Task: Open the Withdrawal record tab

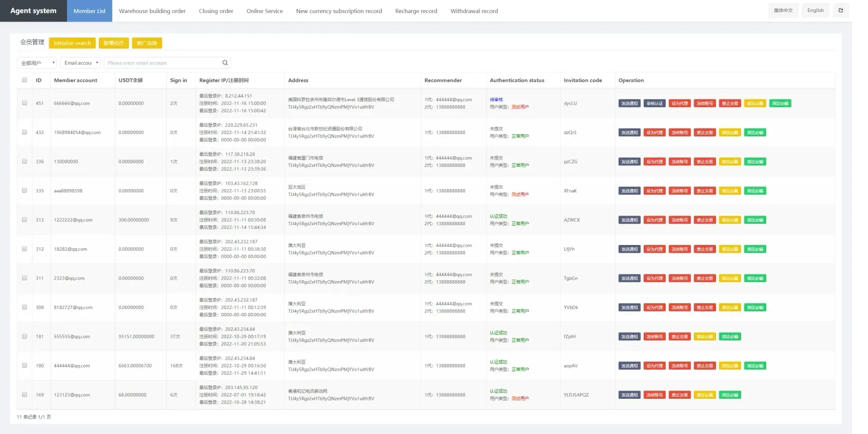Action: click(x=474, y=11)
